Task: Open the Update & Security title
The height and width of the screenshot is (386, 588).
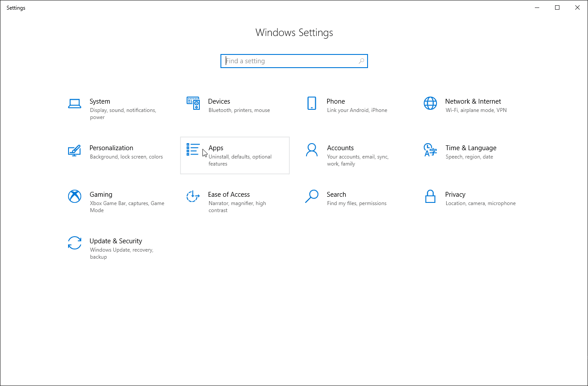Action: pos(116,241)
